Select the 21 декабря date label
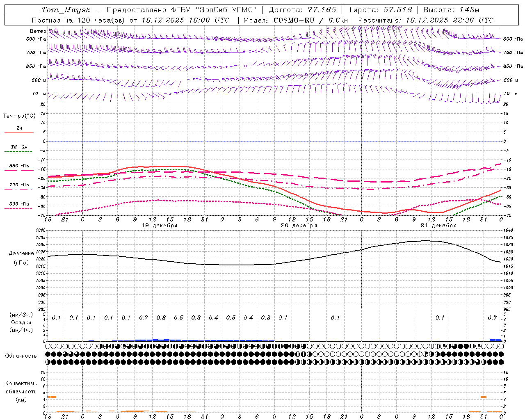 [x=438, y=226]
